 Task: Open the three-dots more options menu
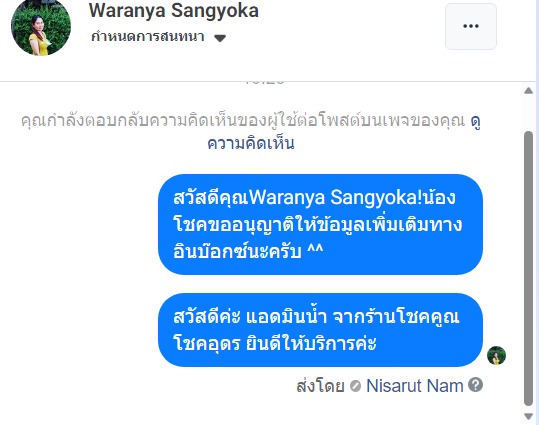click(x=471, y=26)
